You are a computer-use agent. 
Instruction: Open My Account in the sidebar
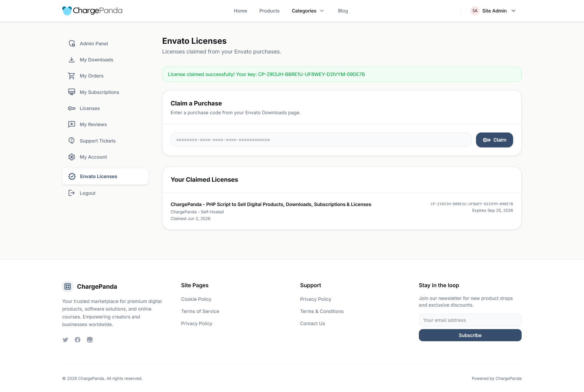(x=105, y=157)
